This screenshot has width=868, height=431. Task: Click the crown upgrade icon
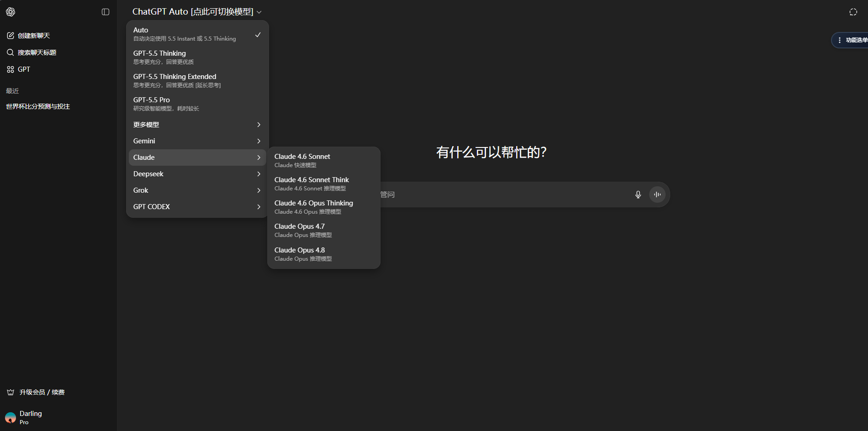[11, 392]
